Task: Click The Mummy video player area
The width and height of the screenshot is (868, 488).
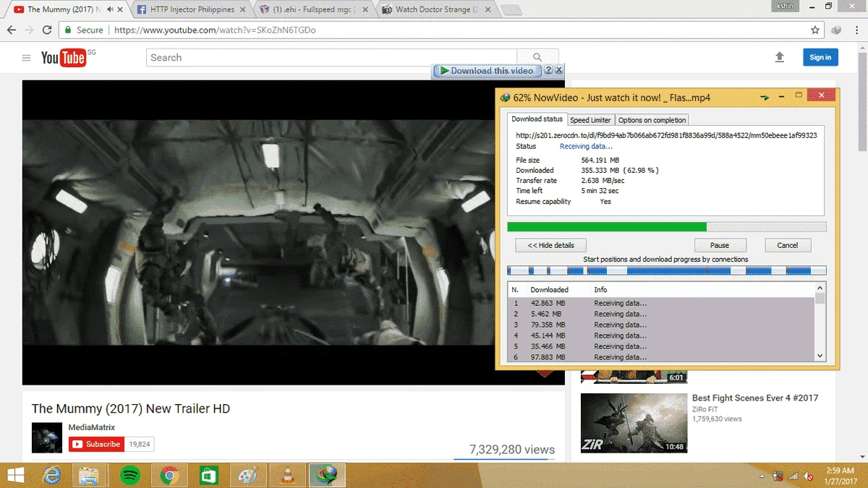Action: click(x=294, y=232)
